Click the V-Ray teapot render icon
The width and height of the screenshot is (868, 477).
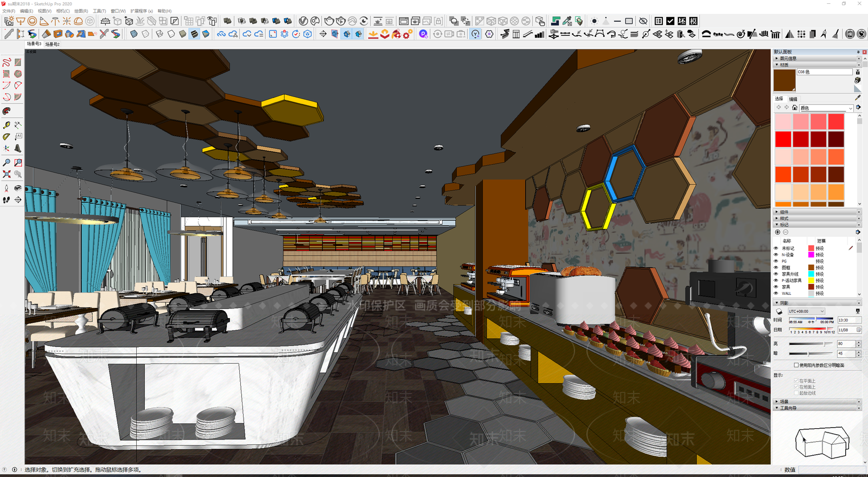(x=329, y=21)
